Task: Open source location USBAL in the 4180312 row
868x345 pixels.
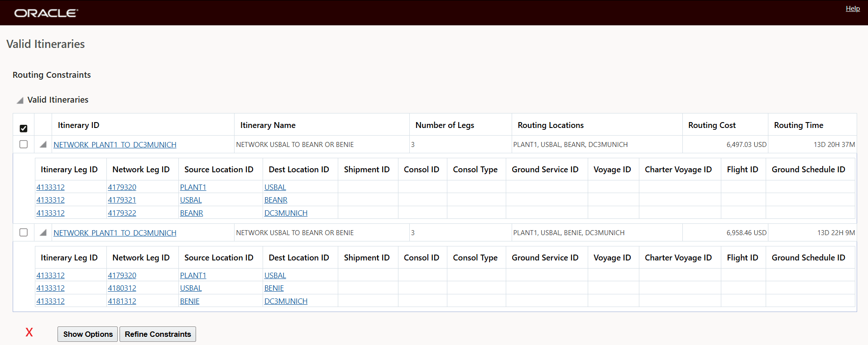Action: click(191, 288)
